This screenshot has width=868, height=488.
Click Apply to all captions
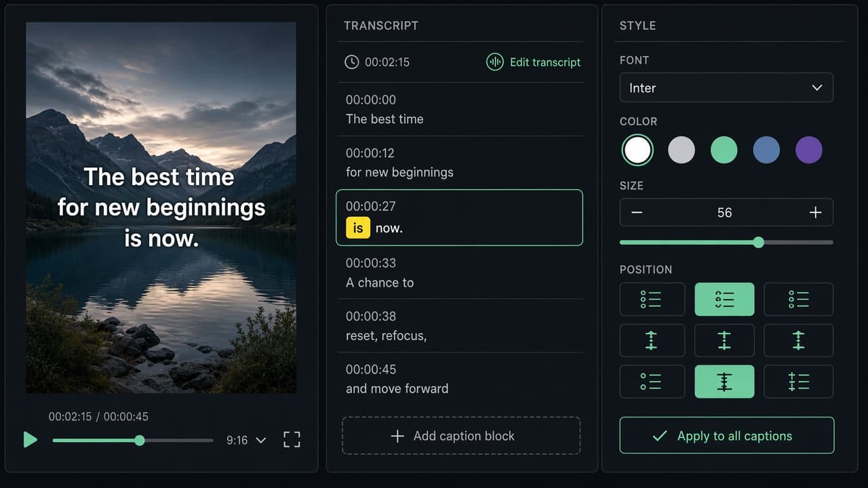coord(726,436)
